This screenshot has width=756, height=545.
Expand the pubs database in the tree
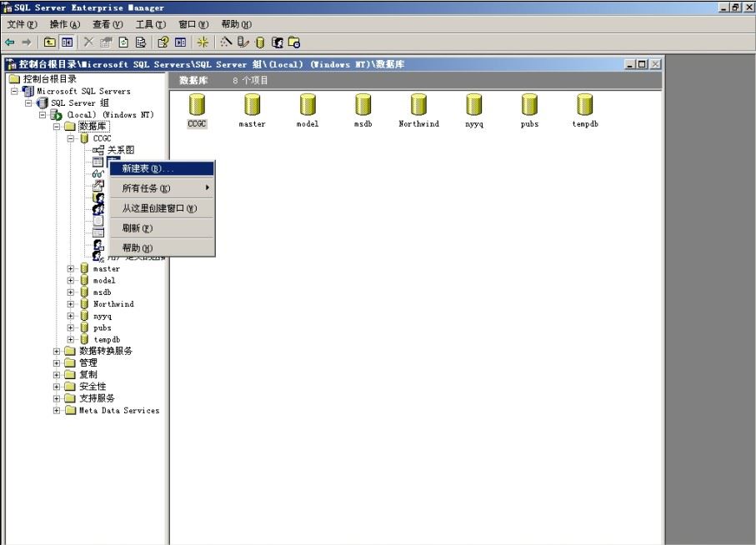coord(70,327)
